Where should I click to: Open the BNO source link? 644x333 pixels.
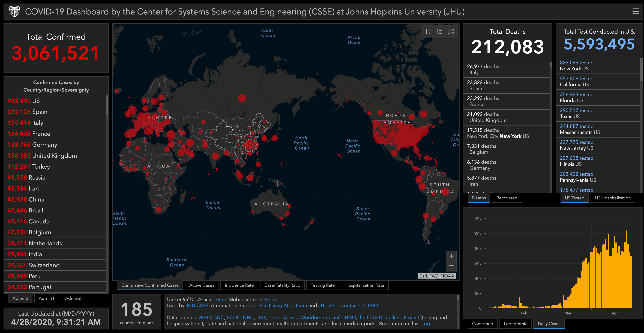click(350, 317)
